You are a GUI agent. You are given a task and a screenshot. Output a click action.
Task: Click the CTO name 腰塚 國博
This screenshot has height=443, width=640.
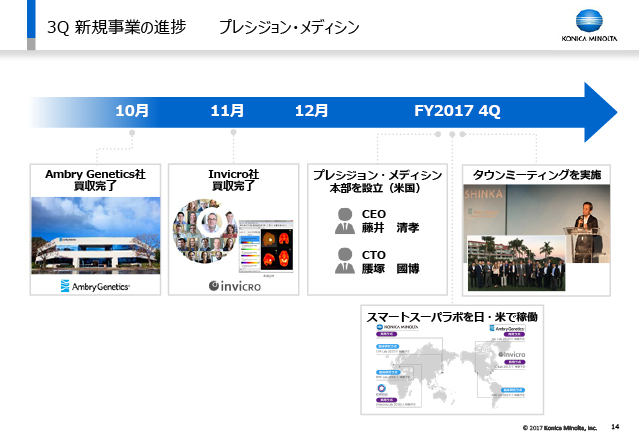coord(390,269)
